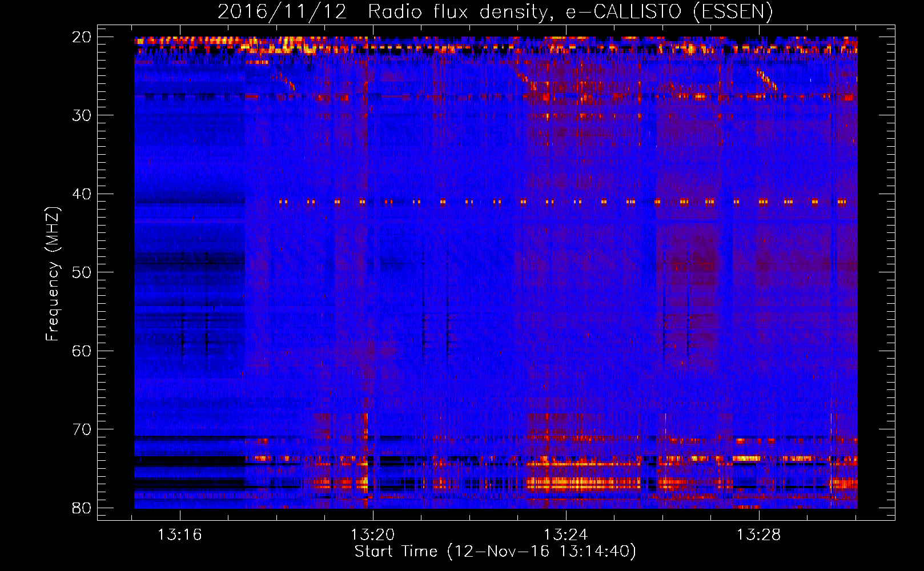Click the plot title "2016/11/12 Radio flux density, e-CALLISTO (ESSEN)"

click(x=495, y=12)
